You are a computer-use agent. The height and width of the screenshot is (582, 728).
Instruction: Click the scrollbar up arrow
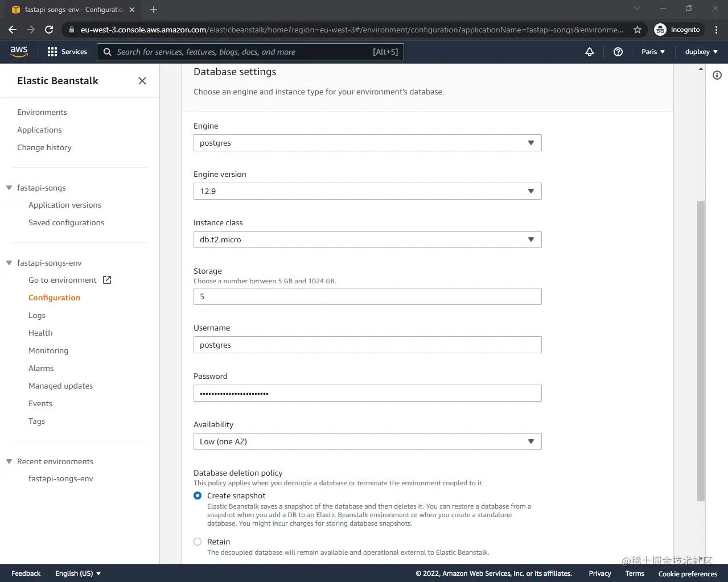pyautogui.click(x=701, y=69)
